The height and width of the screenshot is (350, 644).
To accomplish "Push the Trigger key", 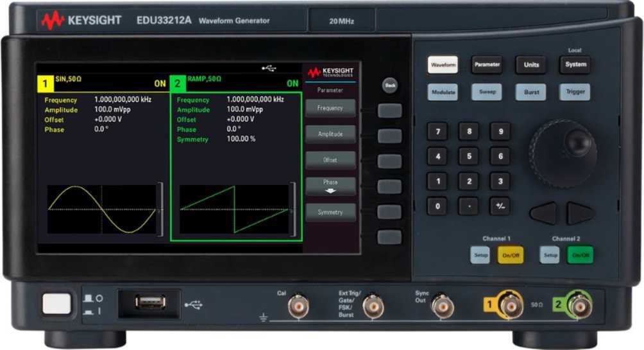I will tap(575, 92).
